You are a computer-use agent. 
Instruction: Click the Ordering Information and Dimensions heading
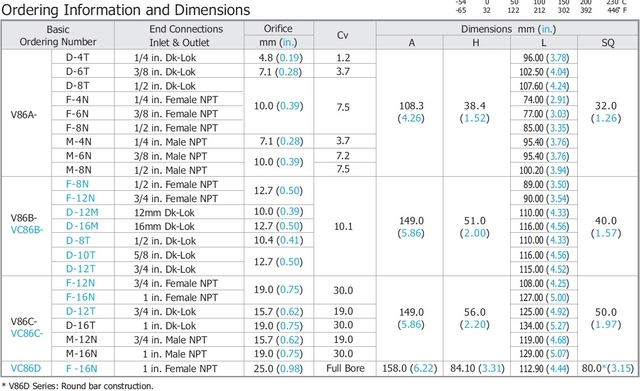point(126,10)
